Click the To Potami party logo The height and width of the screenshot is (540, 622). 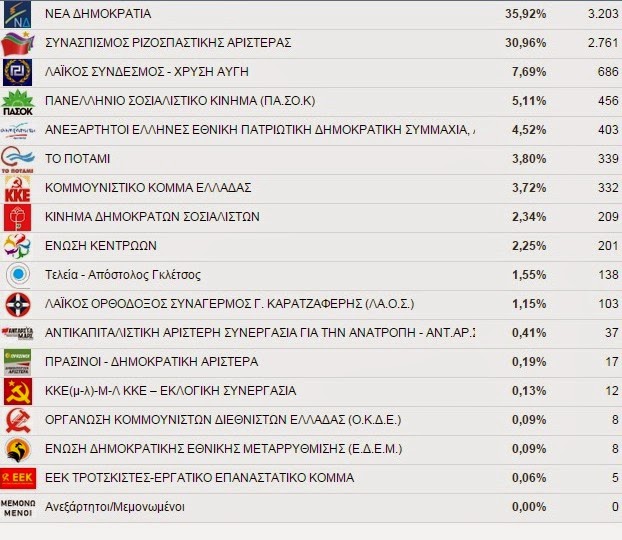[18, 160]
